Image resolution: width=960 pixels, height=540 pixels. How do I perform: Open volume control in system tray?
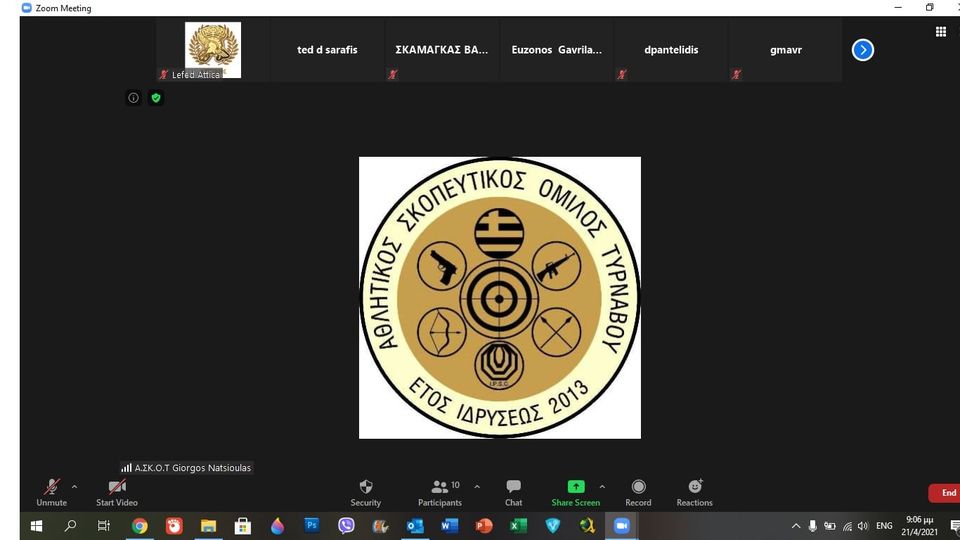coord(863,526)
